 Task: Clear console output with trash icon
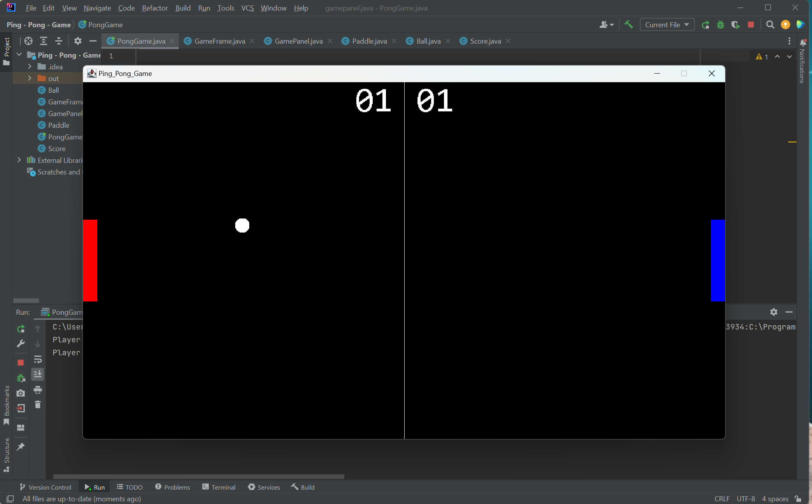[38, 405]
